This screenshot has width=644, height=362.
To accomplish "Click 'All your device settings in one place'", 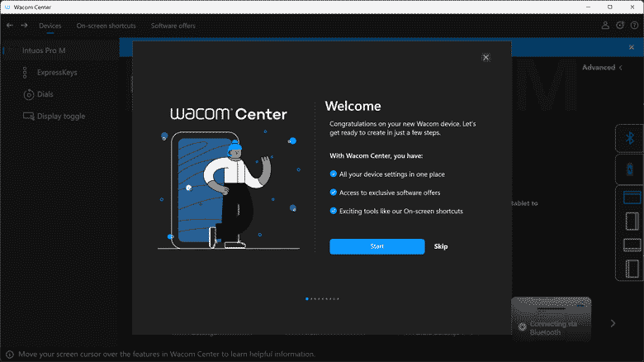I will pyautogui.click(x=392, y=174).
